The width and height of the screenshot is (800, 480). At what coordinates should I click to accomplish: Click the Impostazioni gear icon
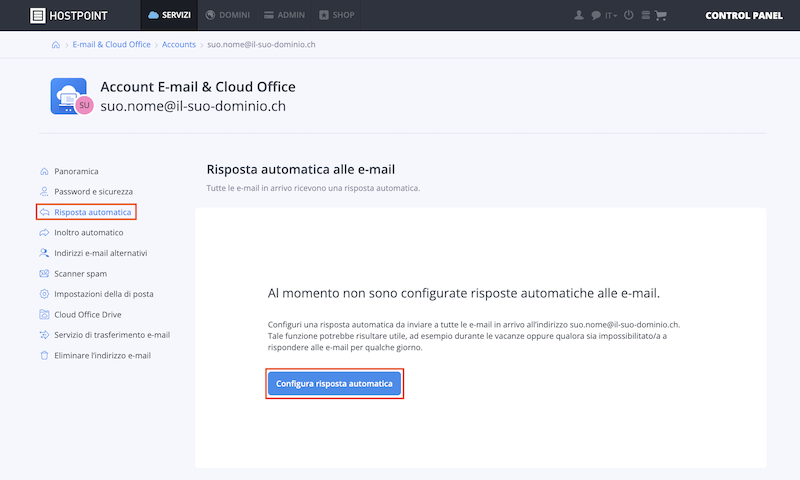click(x=44, y=294)
